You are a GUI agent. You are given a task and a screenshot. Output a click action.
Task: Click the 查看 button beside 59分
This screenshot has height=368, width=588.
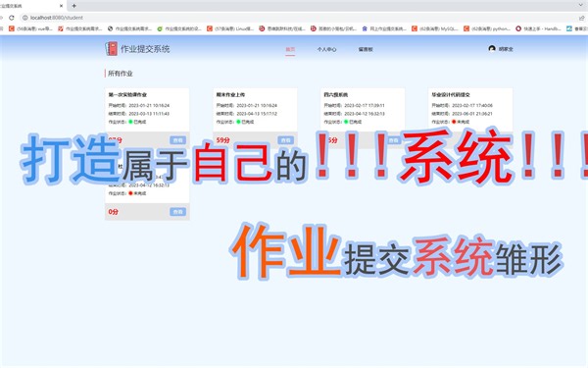pos(286,140)
